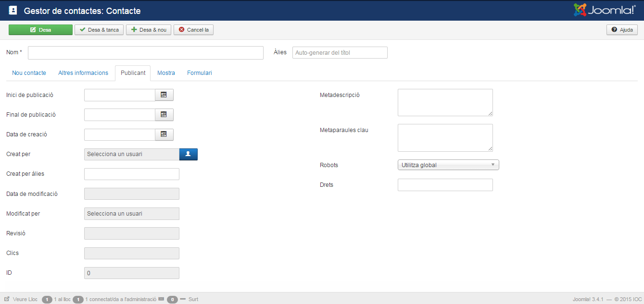Click the Surt logout link
This screenshot has width=644, height=304.
[x=193, y=299]
